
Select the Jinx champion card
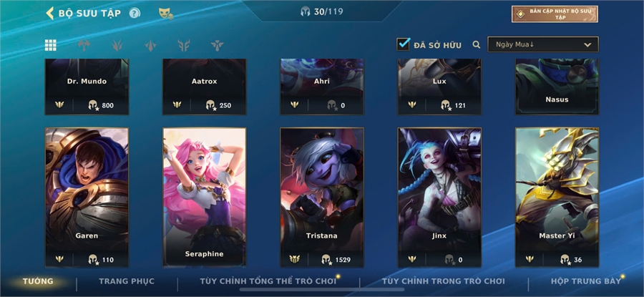click(439, 198)
